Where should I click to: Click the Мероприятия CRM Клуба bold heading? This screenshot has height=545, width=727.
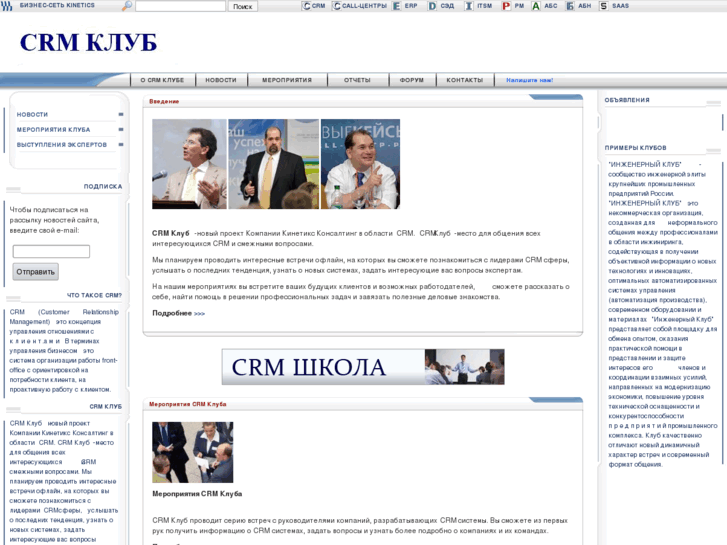point(197,494)
